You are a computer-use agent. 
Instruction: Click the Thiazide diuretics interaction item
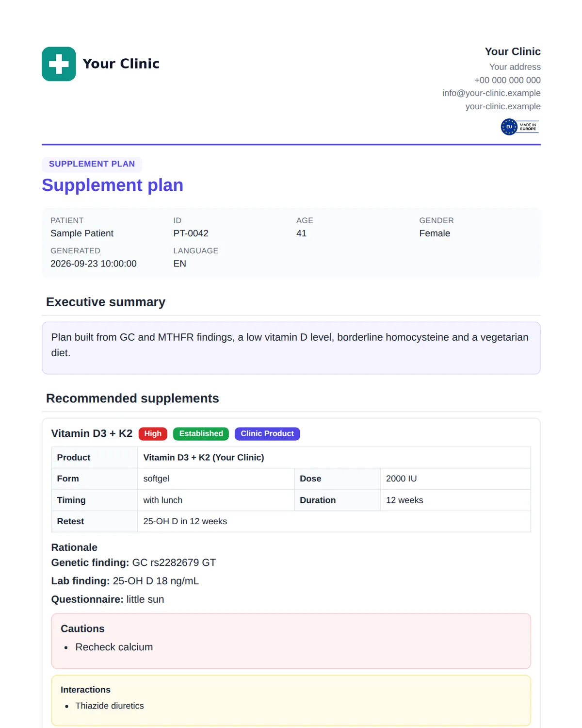(x=110, y=706)
